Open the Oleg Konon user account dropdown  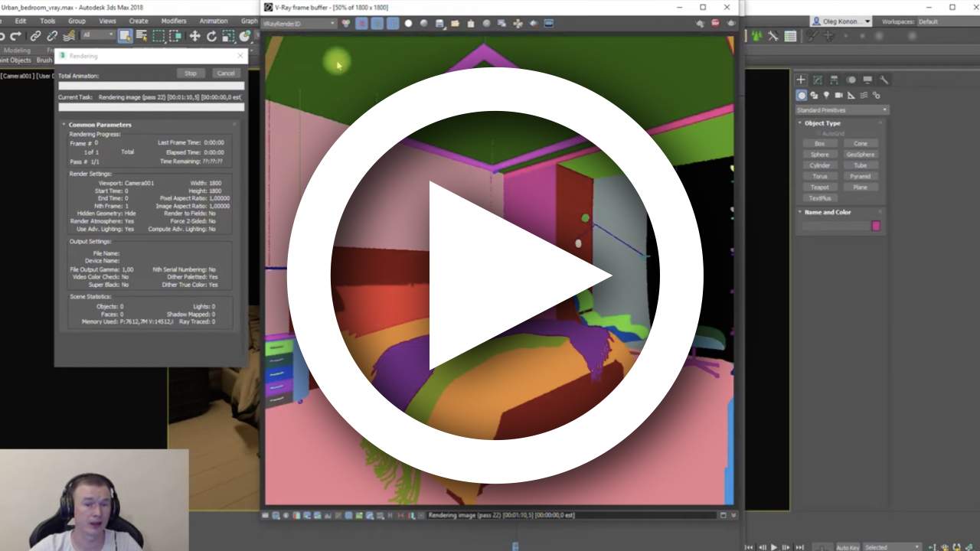click(841, 21)
